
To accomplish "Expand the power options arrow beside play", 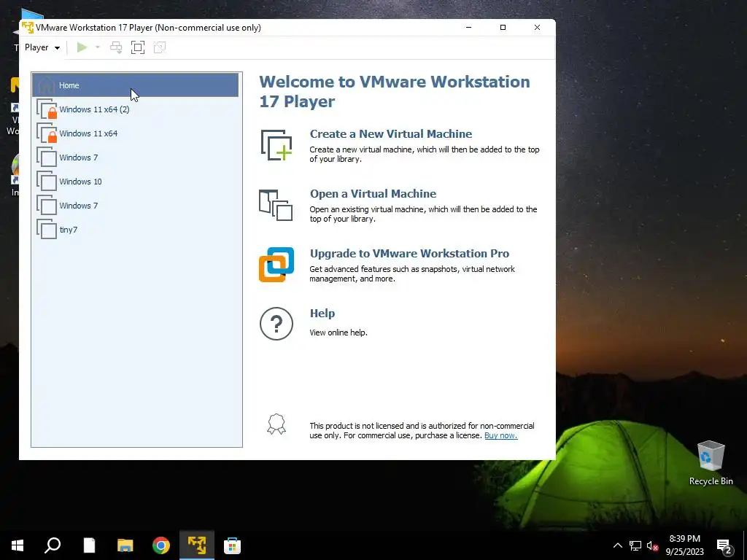I will (x=98, y=47).
